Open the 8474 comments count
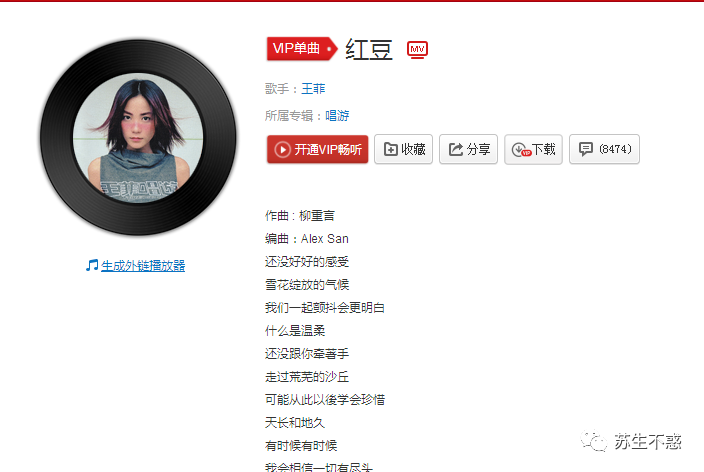Screen dimensions: 704x472 pos(615,149)
